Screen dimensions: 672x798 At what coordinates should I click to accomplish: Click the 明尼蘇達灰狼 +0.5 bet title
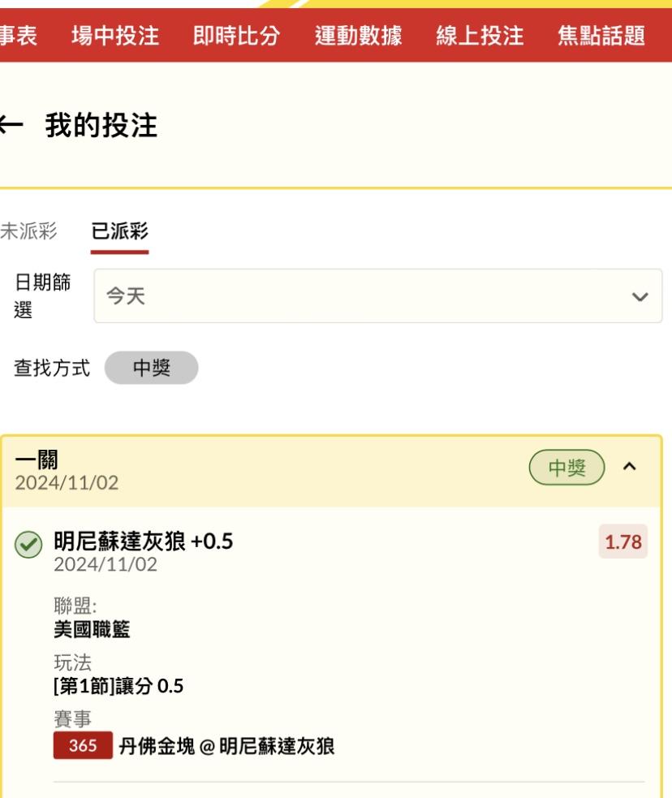pos(143,540)
